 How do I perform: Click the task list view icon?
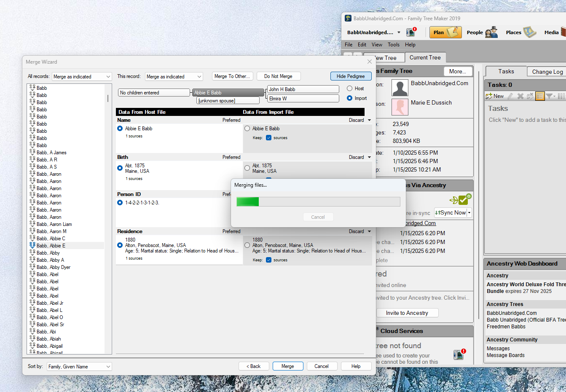(540, 96)
